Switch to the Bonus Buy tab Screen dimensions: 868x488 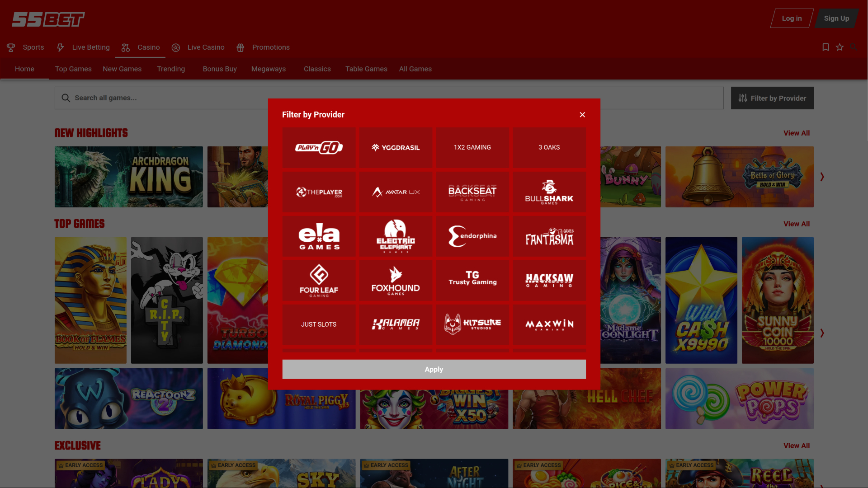pos(220,69)
